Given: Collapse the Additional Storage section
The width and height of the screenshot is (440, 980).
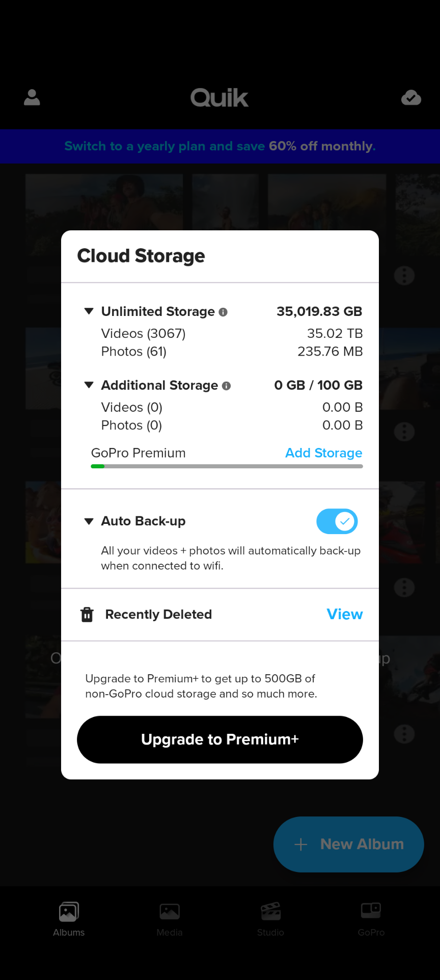Looking at the screenshot, I should pos(89,385).
